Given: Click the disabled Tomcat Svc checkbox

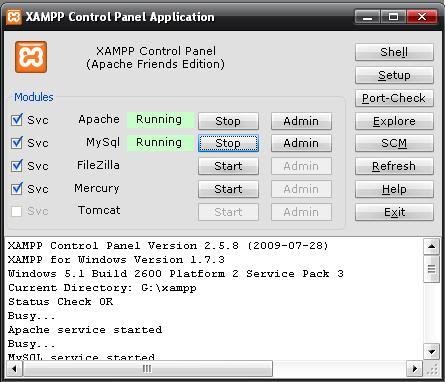Looking at the screenshot, I should pyautogui.click(x=17, y=211).
